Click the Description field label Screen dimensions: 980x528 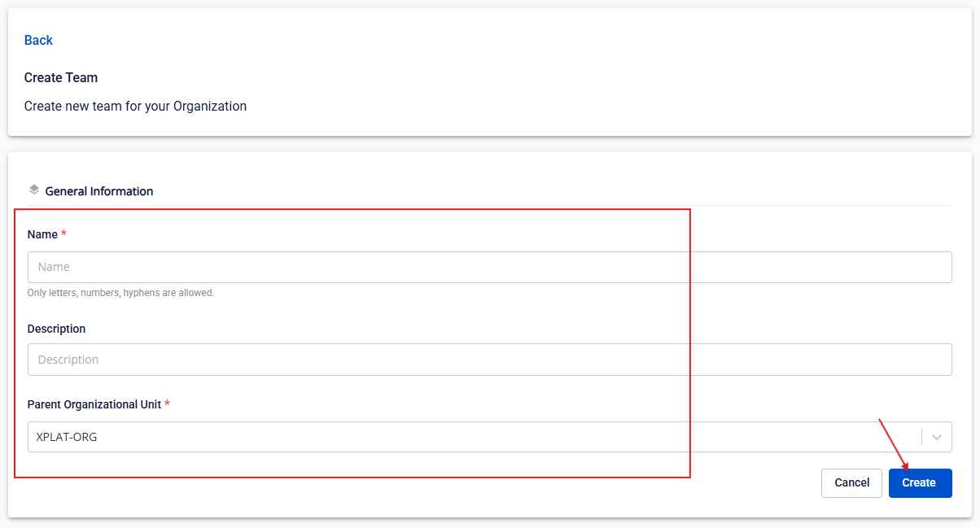pyautogui.click(x=56, y=329)
